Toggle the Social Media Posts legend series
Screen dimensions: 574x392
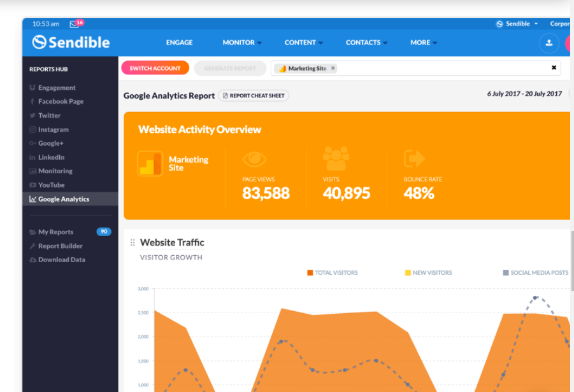pyautogui.click(x=535, y=272)
